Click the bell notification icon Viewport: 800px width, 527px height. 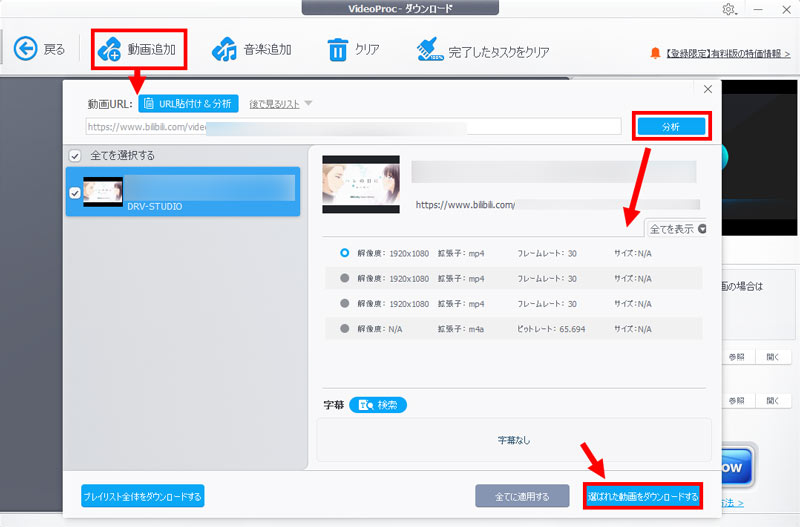(x=655, y=51)
